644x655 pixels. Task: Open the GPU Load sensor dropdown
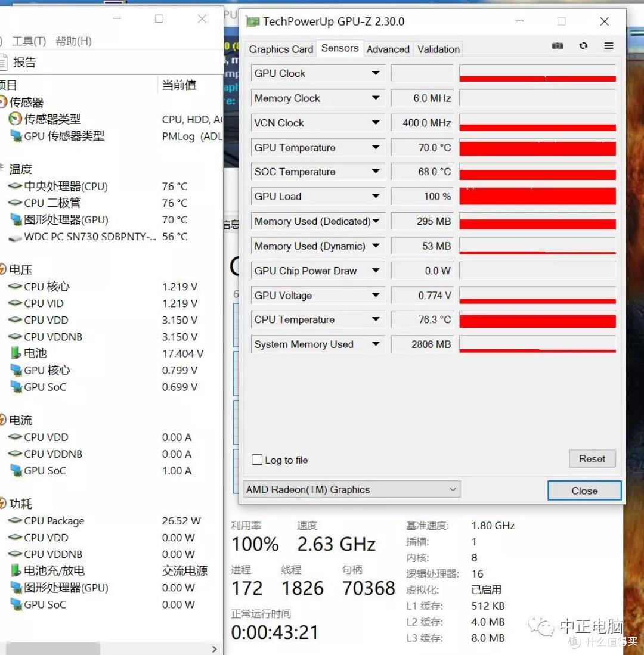click(376, 196)
